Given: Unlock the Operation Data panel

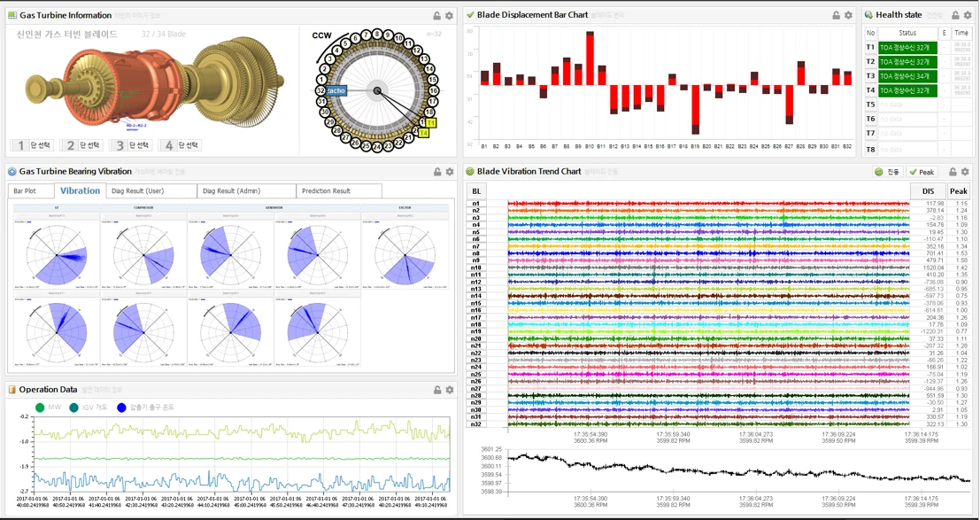Looking at the screenshot, I should tap(436, 390).
